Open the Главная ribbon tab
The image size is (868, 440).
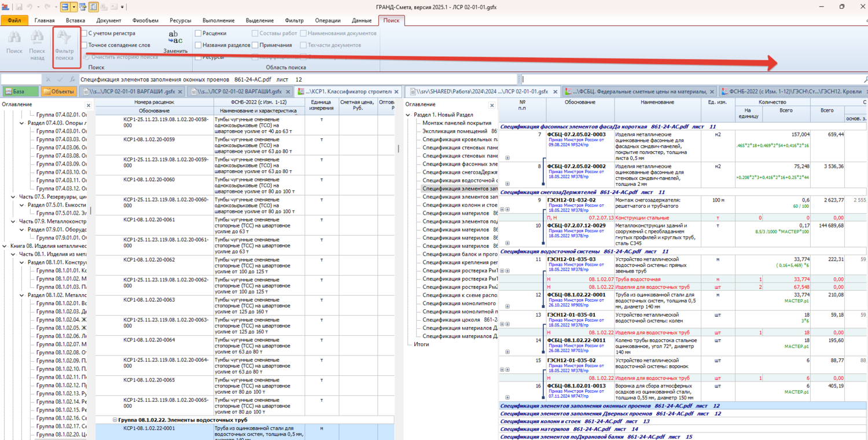(x=45, y=21)
